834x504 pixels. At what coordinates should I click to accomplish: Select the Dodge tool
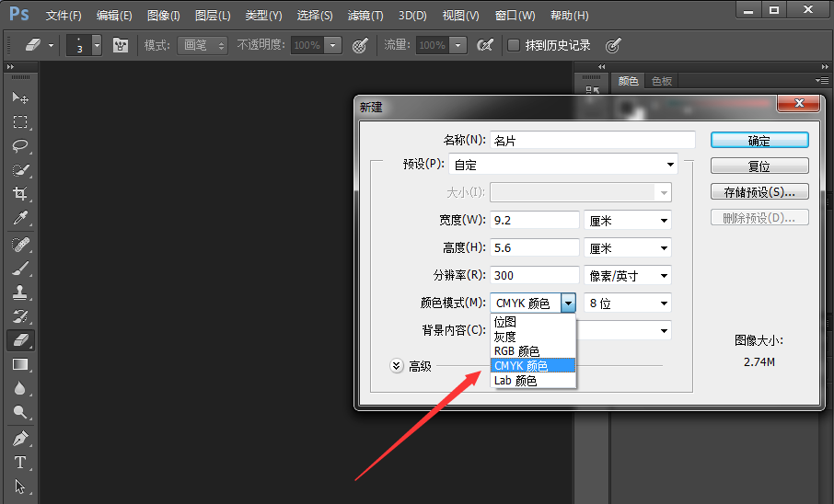coord(20,412)
